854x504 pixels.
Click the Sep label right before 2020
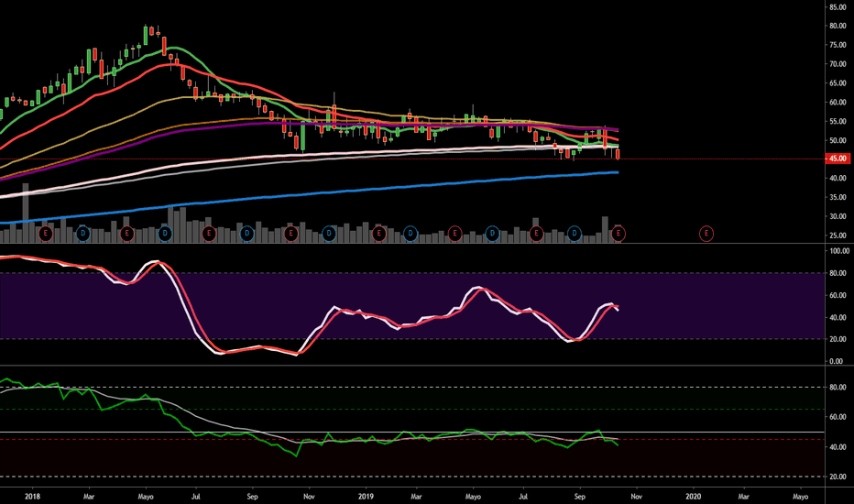(x=579, y=497)
